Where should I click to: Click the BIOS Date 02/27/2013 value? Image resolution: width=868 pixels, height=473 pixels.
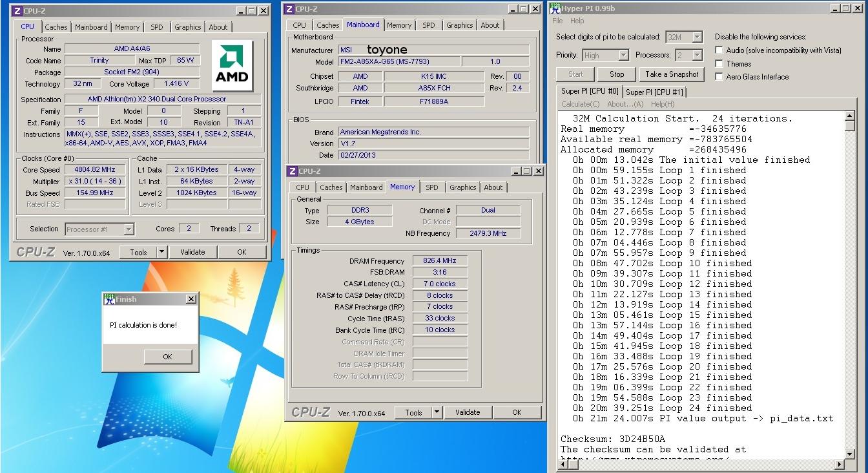(433, 155)
